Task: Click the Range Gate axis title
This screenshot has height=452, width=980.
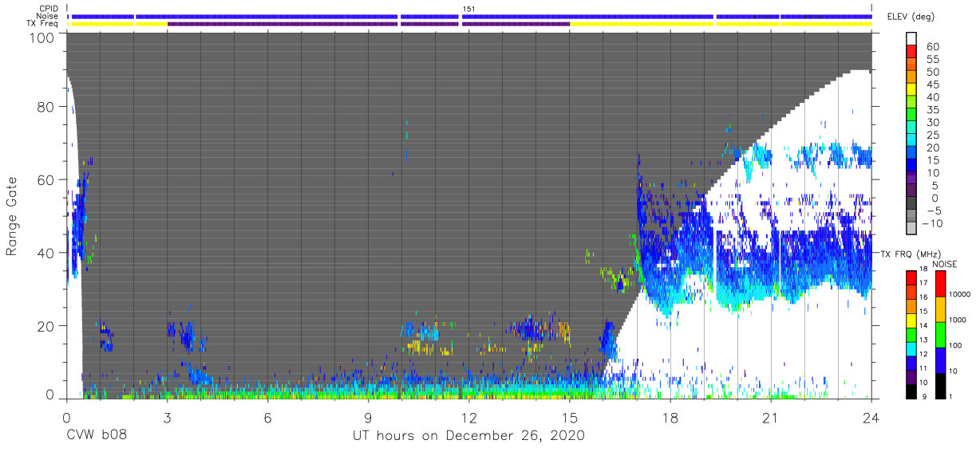Action: (12, 215)
